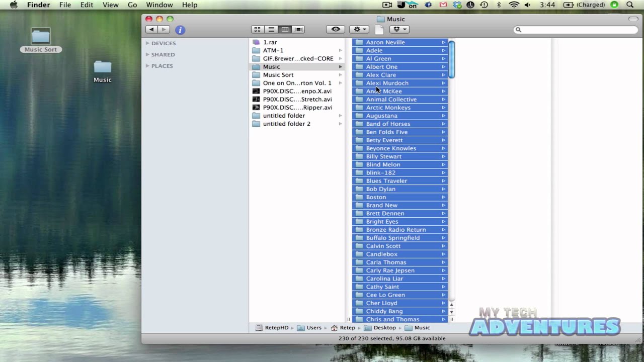Click the Finder back navigation arrow
The width and height of the screenshot is (644, 362).
click(151, 30)
